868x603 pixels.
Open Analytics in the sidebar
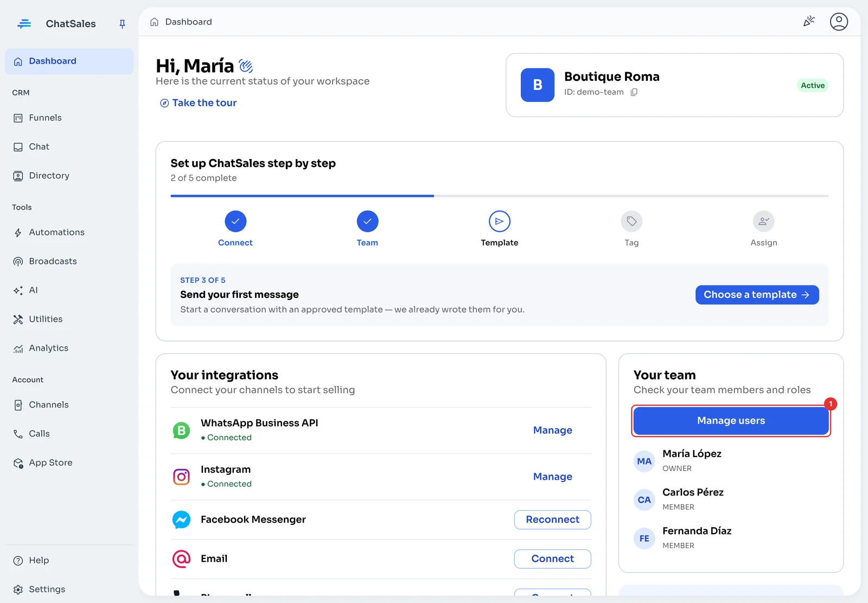69,348
